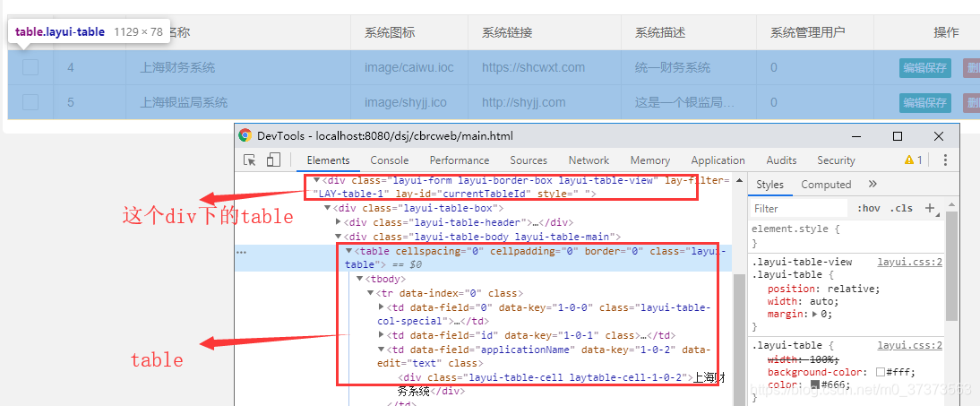The image size is (980, 406).
Task: Click the Elements tree scrollbar thumb
Action: [x=739, y=338]
